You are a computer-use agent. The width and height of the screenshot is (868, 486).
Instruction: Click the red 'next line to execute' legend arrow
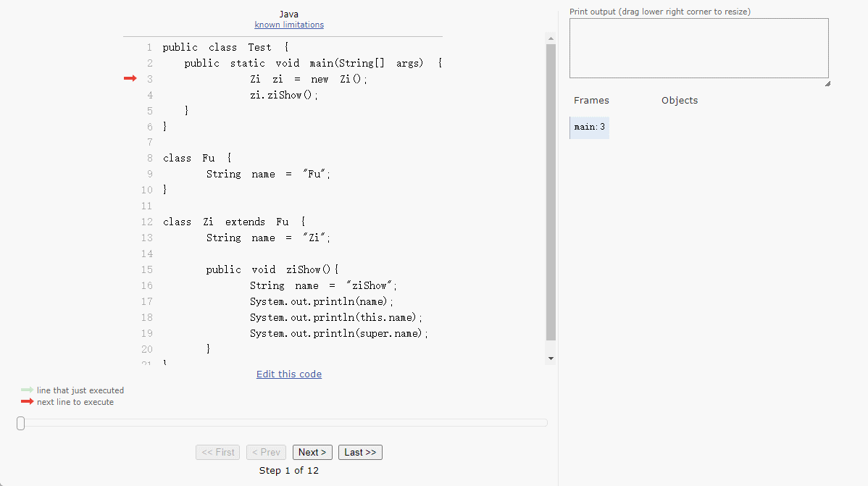click(27, 401)
